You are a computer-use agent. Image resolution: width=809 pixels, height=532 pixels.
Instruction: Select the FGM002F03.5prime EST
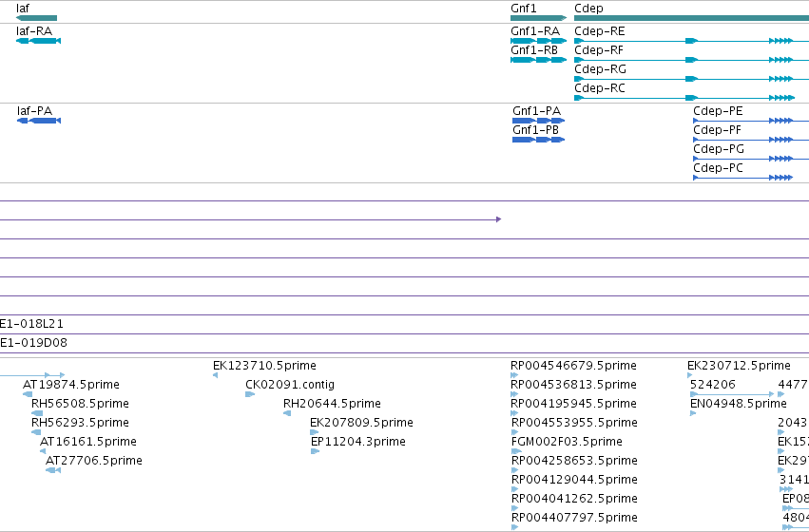[567, 442]
